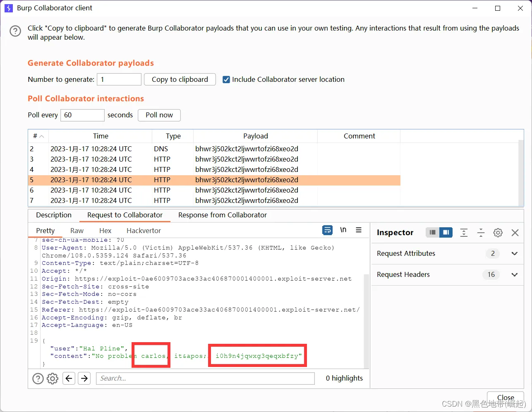Collapse all Inspector sections icon
Viewport: 532px width, 412px height.
481,233
